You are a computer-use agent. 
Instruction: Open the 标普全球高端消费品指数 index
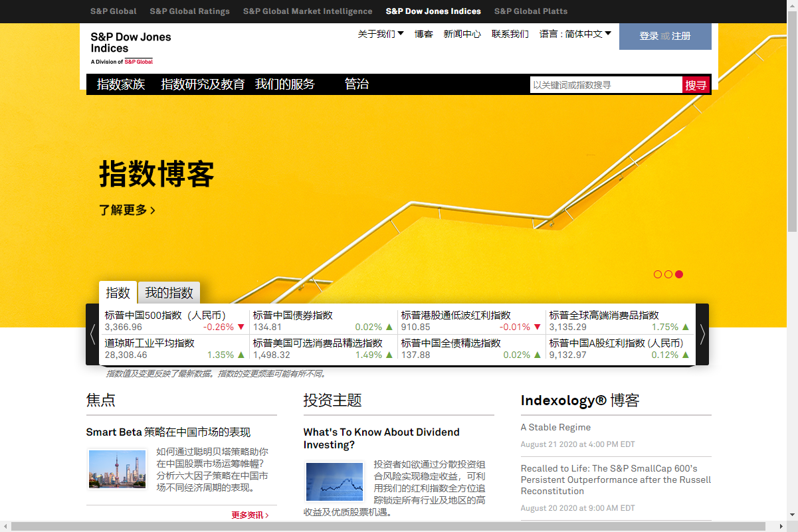tap(604, 315)
